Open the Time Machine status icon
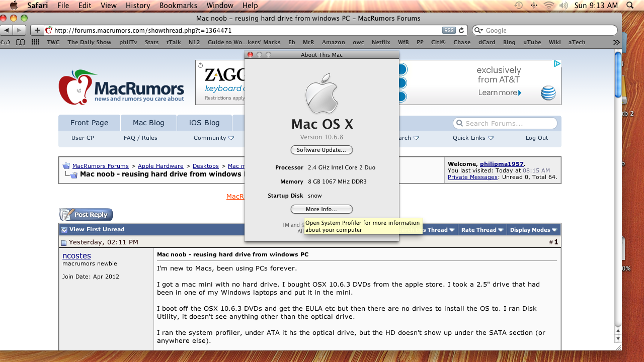The width and height of the screenshot is (644, 362). point(519,5)
